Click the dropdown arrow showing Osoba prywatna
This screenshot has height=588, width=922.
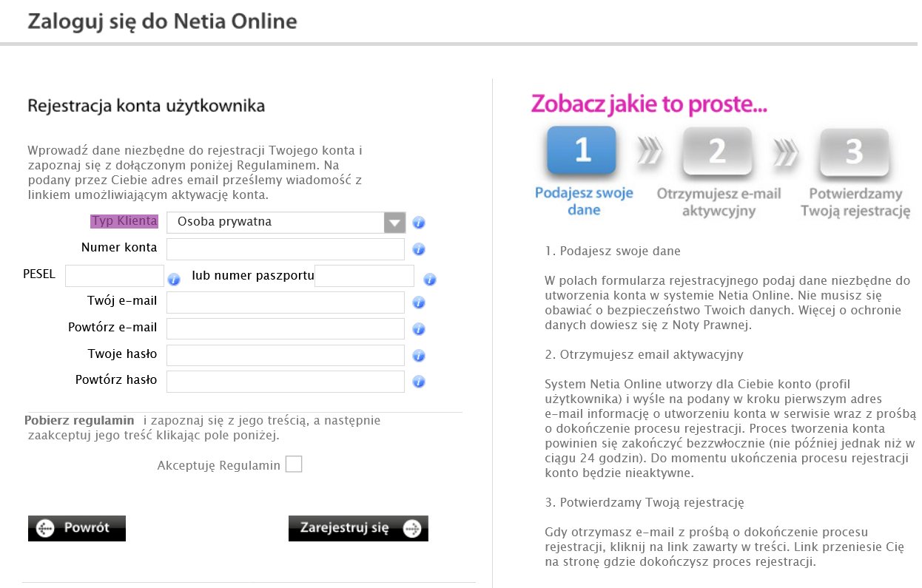395,222
